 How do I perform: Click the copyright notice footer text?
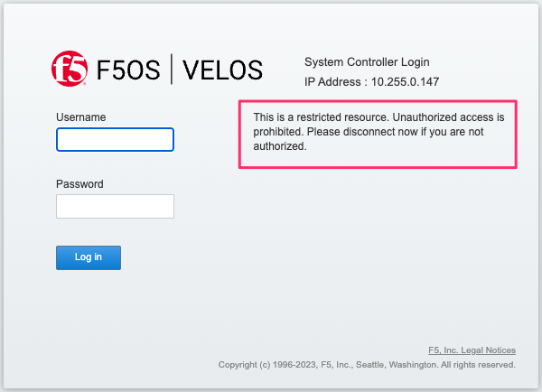pyautogui.click(x=367, y=365)
